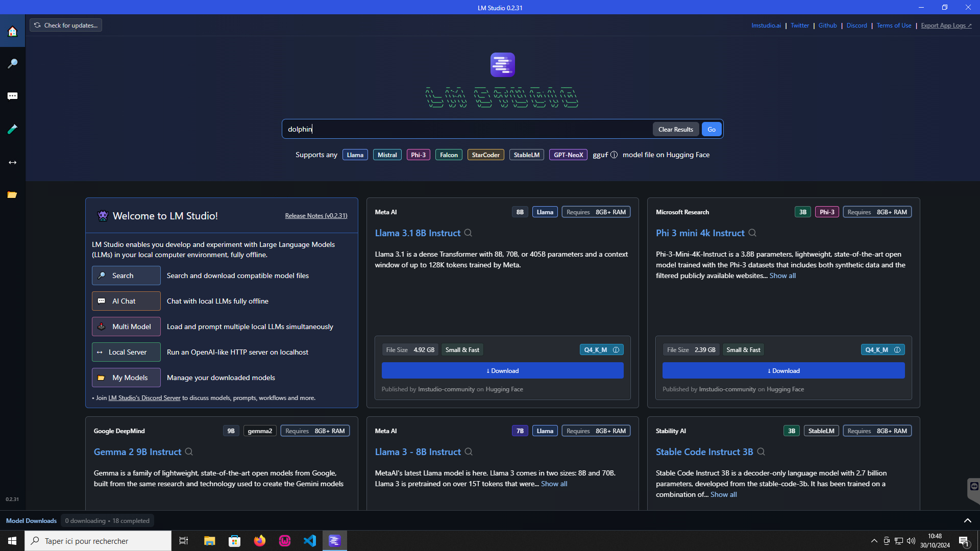Click the Falcon architecture tag
This screenshot has height=551, width=980.
pos(449,155)
